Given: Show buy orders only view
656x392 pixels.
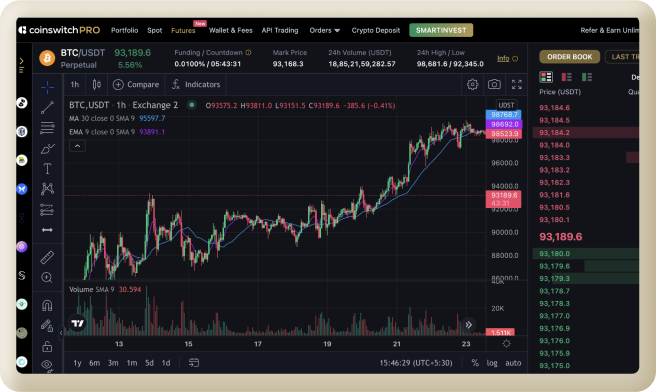Looking at the screenshot, I should point(587,77).
